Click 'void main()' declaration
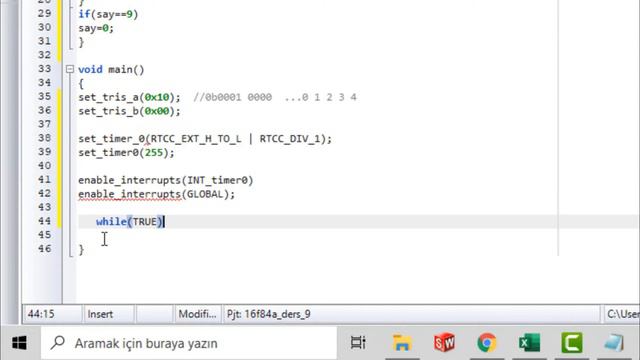The image size is (640, 360). (x=111, y=69)
